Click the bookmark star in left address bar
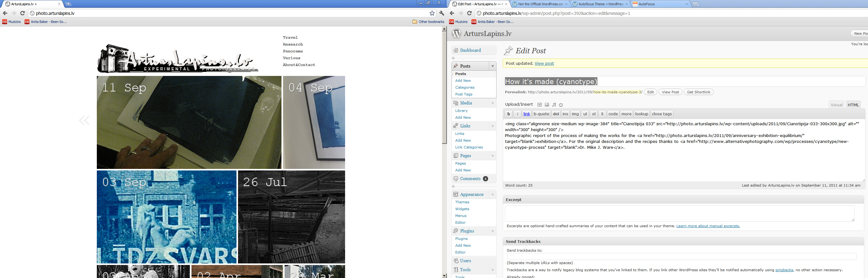Viewport: 868px width, 278px height. point(432,13)
